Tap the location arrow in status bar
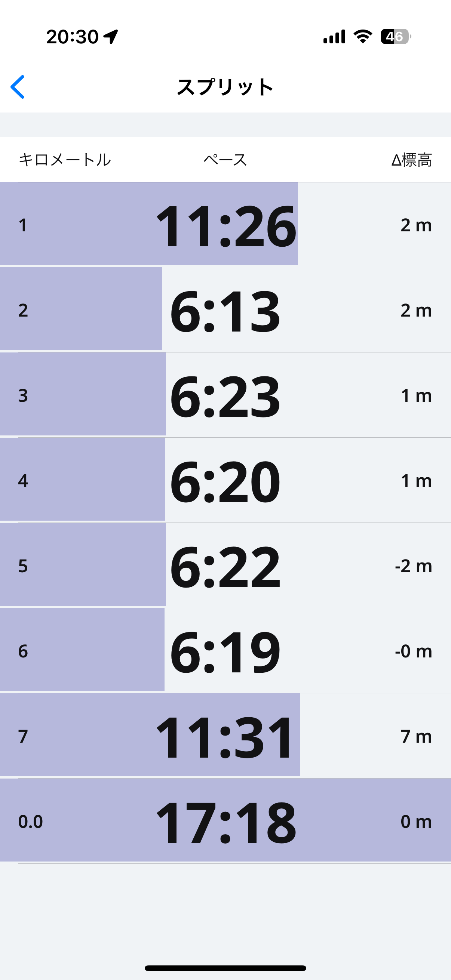The height and width of the screenshot is (980, 451). 111,37
